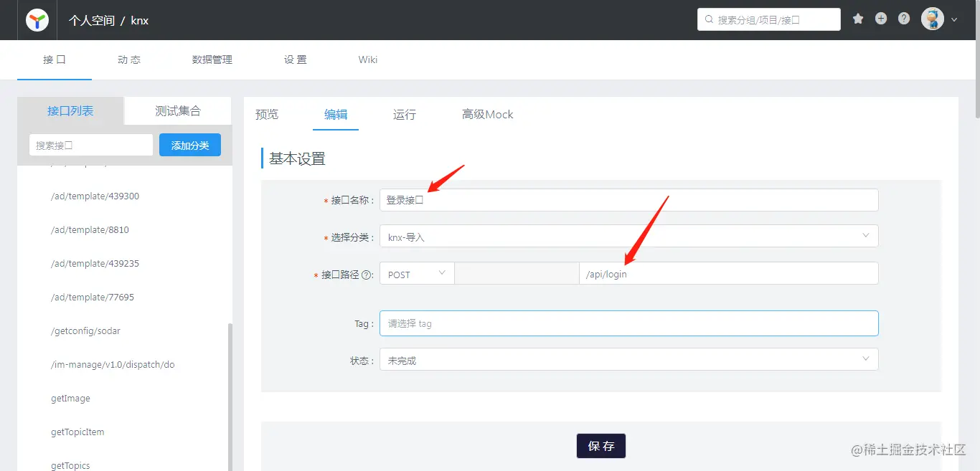Open the getImage interface
This screenshot has width=980, height=471.
pyautogui.click(x=71, y=398)
